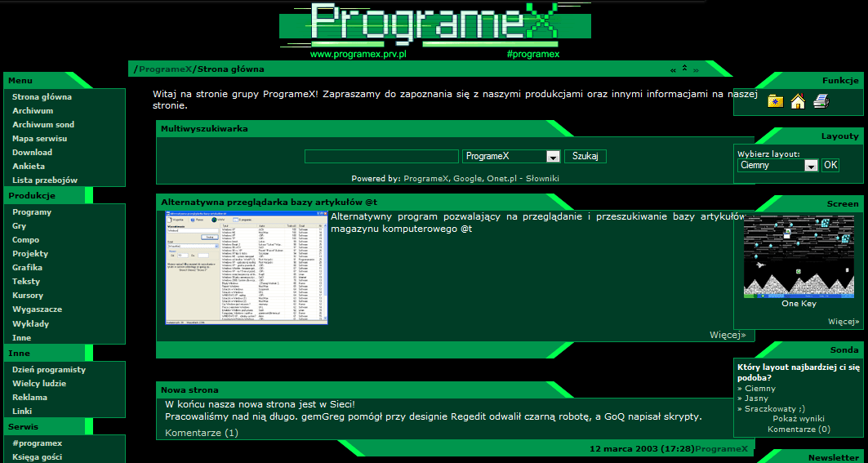Open Lista przebojów menu item
Screen dimensions: 868x463
(45, 180)
